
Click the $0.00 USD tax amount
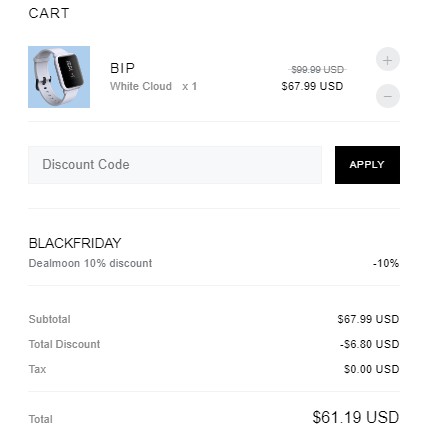(x=372, y=369)
